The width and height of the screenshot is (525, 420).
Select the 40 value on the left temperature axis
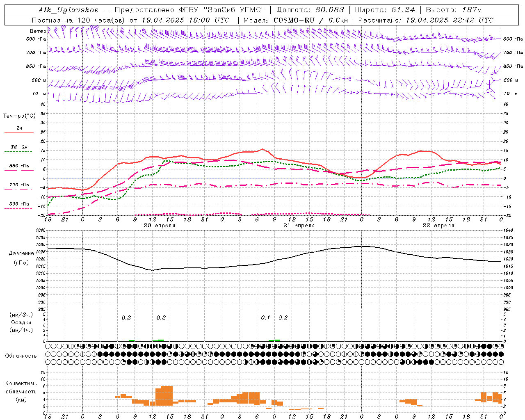(x=43, y=104)
